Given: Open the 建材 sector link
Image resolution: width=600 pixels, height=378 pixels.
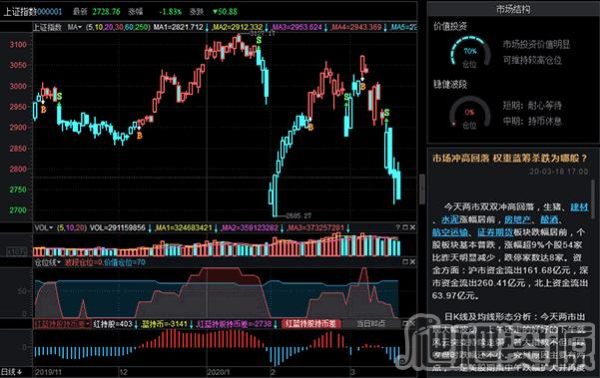Looking at the screenshot, I should (579, 207).
